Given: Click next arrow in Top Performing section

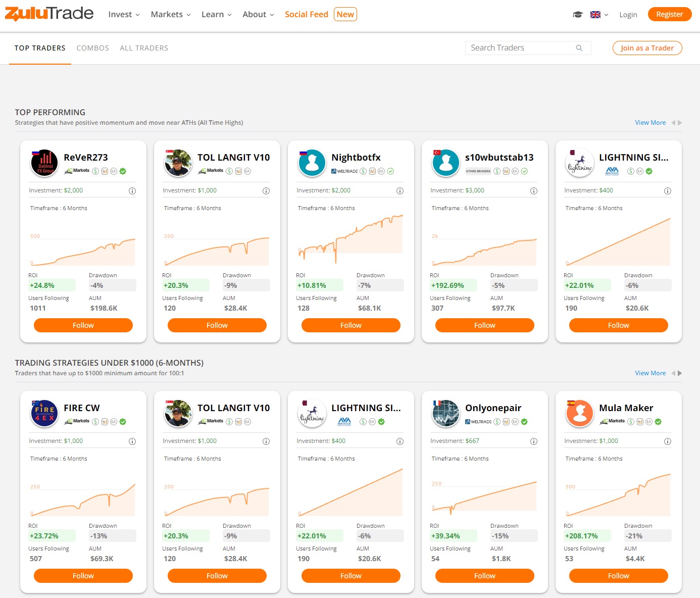Looking at the screenshot, I should (x=680, y=123).
